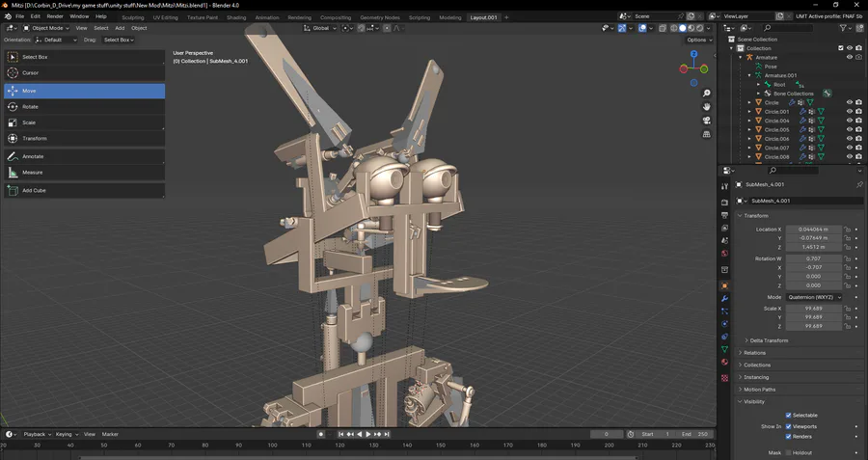Click viewport Options button
This screenshot has width=868, height=460.
(x=698, y=40)
